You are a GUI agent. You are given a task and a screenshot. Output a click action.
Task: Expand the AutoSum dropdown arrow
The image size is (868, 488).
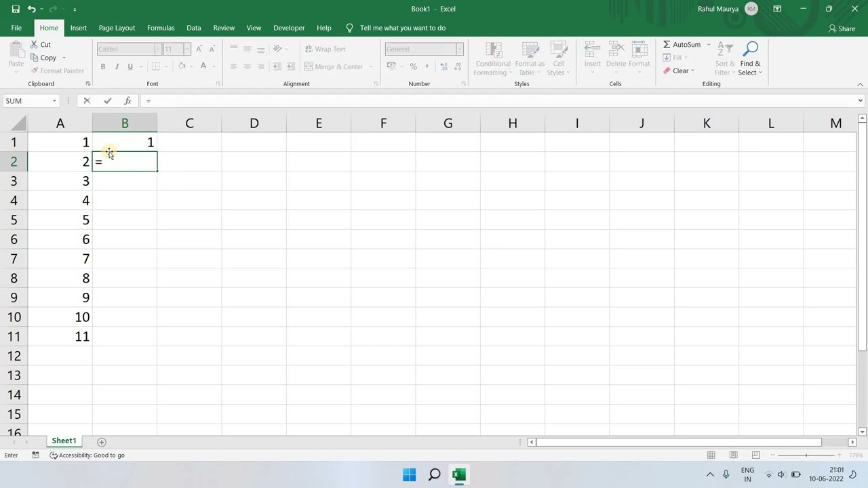709,45
